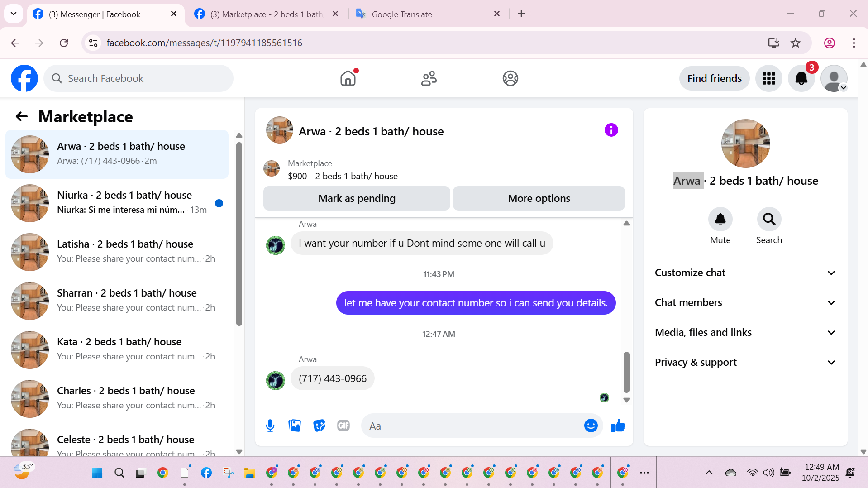This screenshot has width=868, height=488.
Task: Open Windows taskbar search
Action: [x=119, y=473]
